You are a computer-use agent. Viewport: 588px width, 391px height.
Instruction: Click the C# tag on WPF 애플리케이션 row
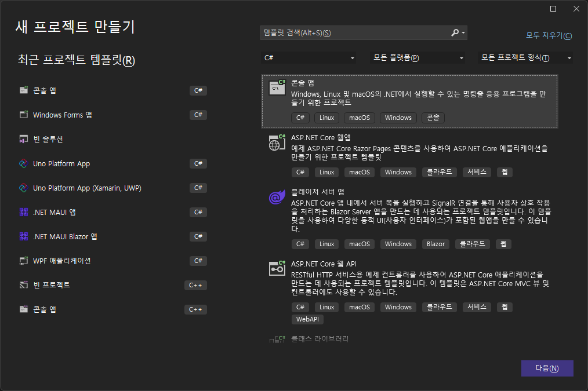point(198,261)
